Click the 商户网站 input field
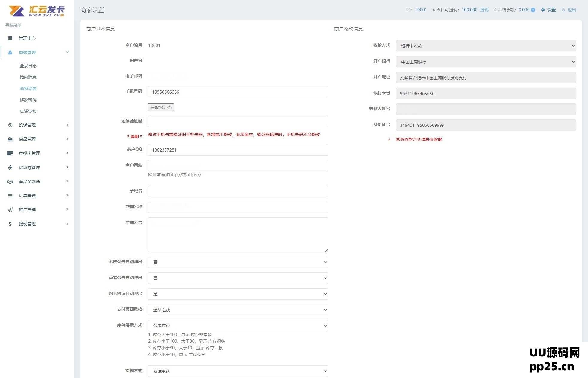The height and width of the screenshot is (378, 588). [238, 166]
